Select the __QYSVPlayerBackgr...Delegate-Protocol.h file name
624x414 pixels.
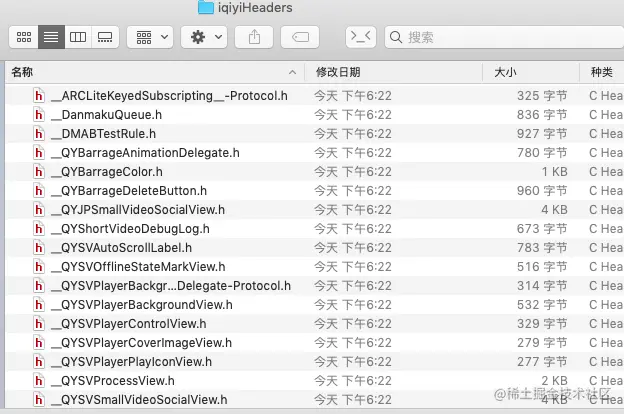[x=171, y=286]
